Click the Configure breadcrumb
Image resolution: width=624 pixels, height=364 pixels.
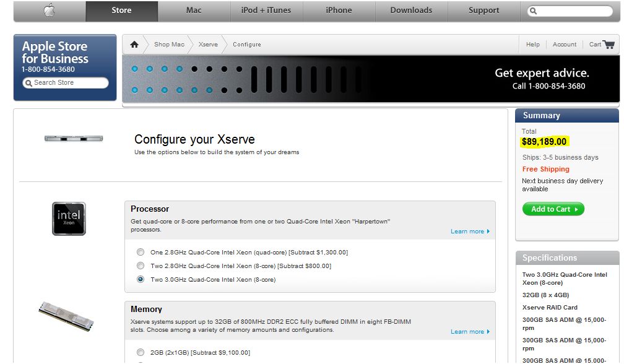point(247,44)
